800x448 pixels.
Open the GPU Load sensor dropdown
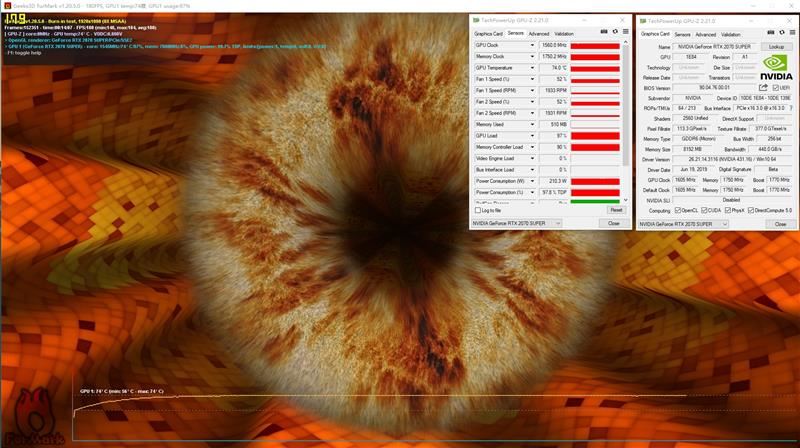point(532,136)
